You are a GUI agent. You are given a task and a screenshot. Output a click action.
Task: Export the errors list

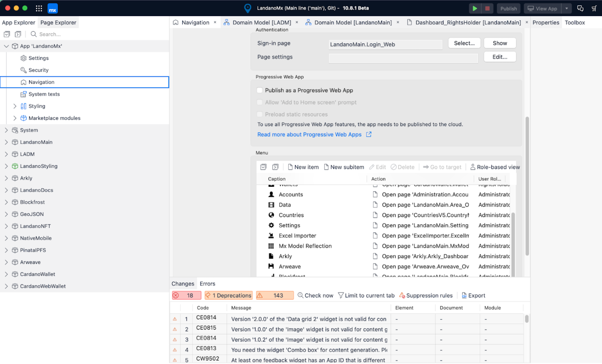(473, 295)
